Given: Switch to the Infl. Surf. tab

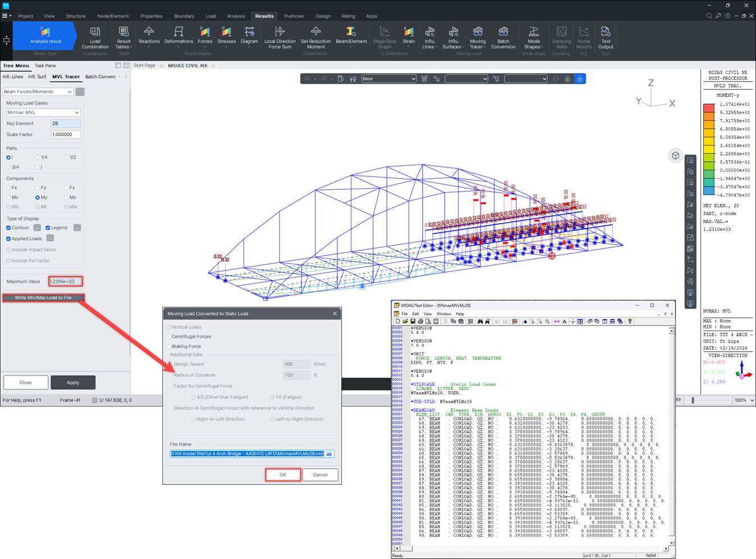Looking at the screenshot, I should tap(38, 76).
